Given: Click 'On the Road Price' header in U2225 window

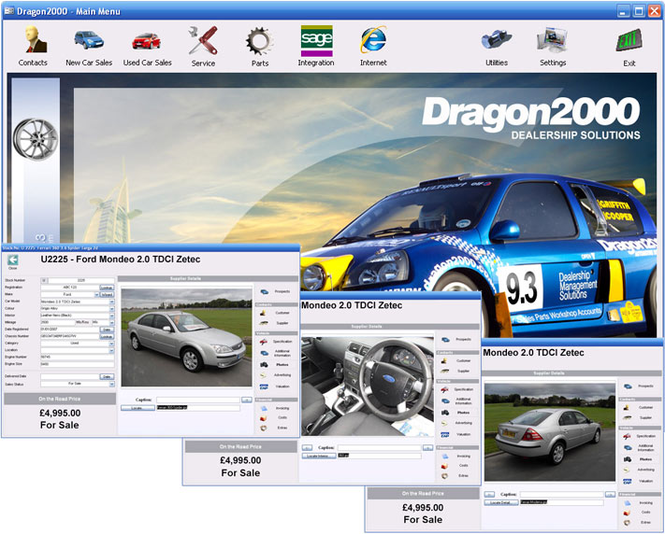Looking at the screenshot, I should [x=59, y=399].
